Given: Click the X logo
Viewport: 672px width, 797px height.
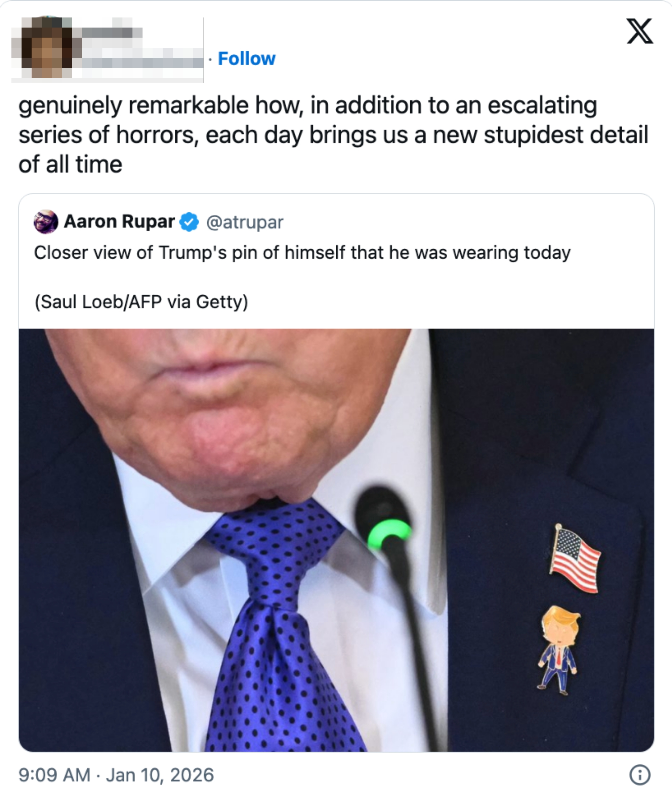Looking at the screenshot, I should pos(640,32).
